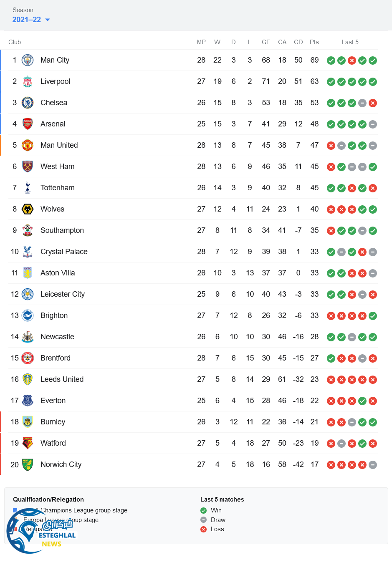Click the Liverpool club crest

pyautogui.click(x=28, y=81)
